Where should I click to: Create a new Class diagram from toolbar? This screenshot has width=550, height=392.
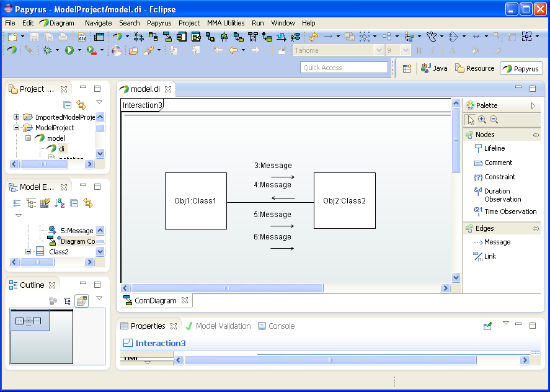[153, 37]
